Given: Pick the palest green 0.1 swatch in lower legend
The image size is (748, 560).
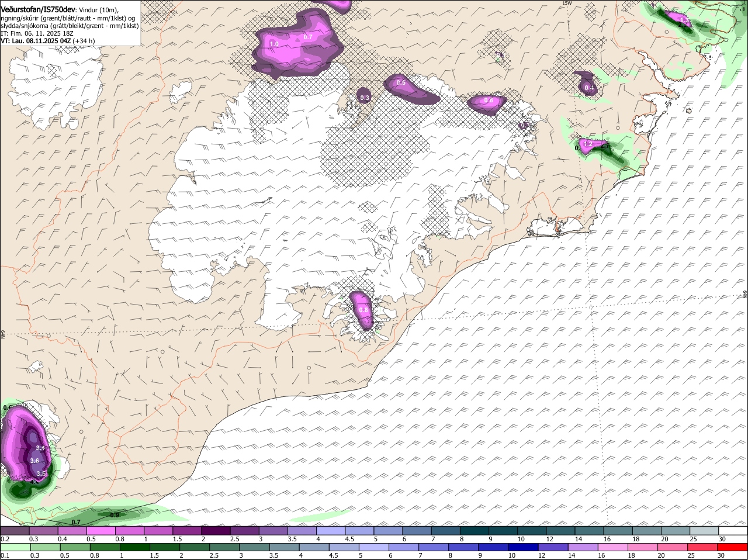Looking at the screenshot, I should pos(15,547).
